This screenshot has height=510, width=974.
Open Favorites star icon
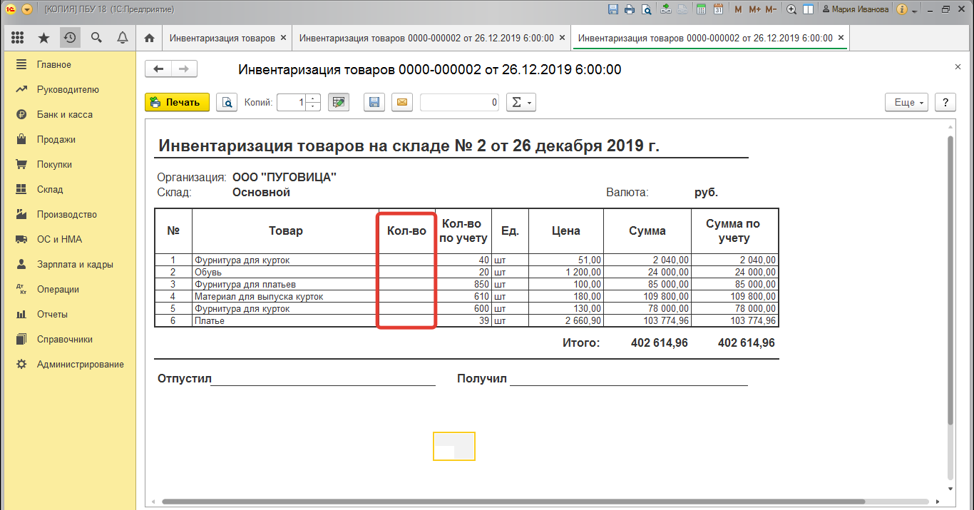44,38
